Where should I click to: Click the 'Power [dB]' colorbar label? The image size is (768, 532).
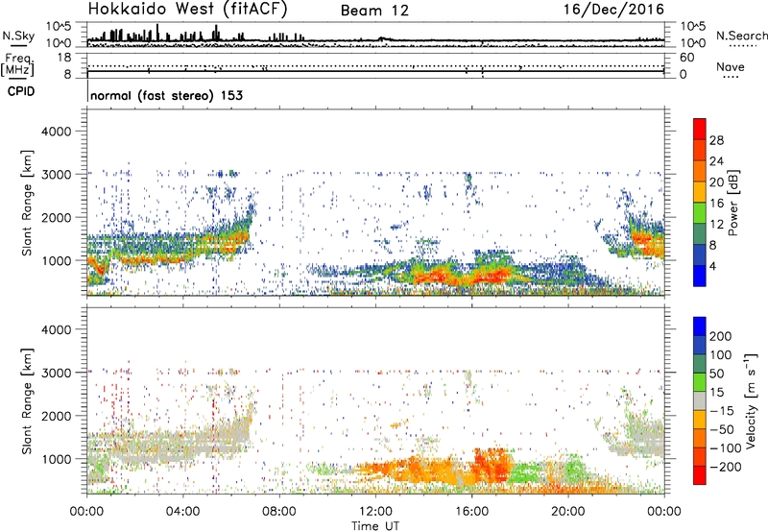(x=733, y=203)
